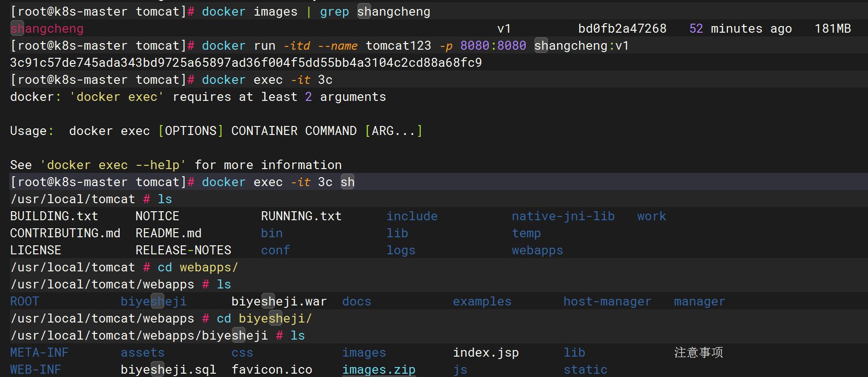The width and height of the screenshot is (868, 377).
Task: Click the logs directory name
Action: (401, 251)
